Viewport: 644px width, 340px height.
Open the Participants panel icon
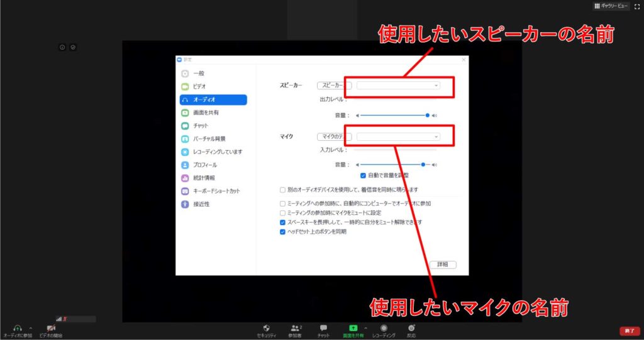[294, 328]
